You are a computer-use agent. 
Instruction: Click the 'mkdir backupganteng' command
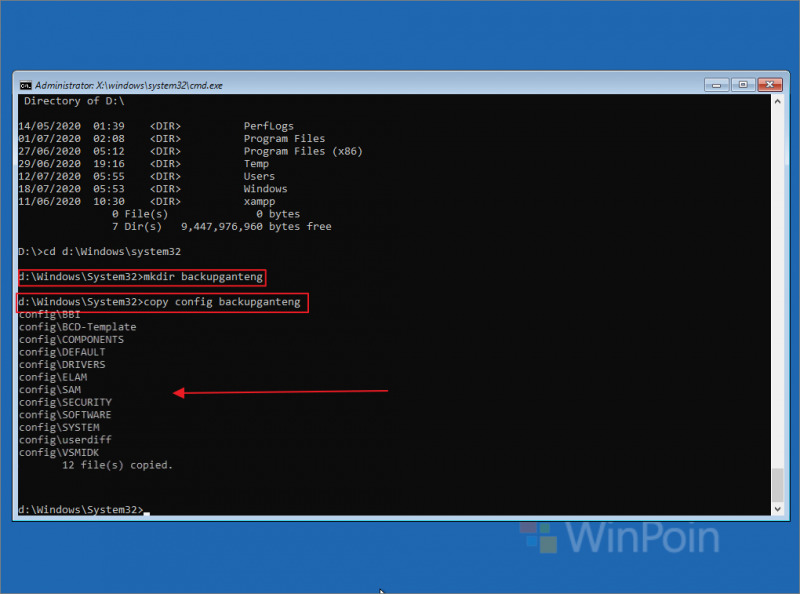(x=203, y=277)
